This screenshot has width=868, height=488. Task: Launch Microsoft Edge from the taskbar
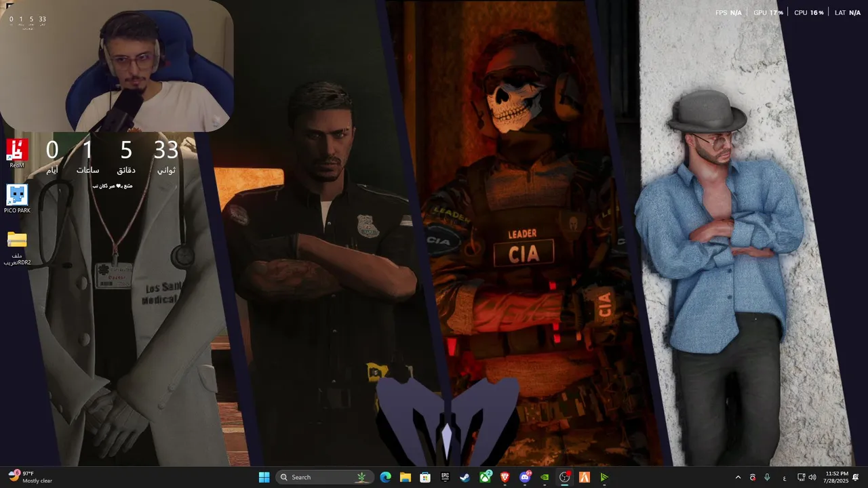tap(385, 477)
